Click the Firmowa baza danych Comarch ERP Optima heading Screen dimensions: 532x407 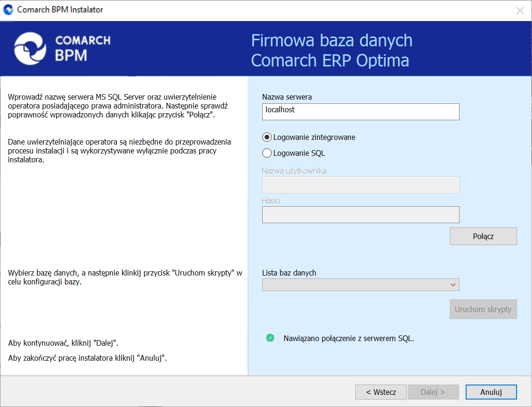[x=331, y=50]
